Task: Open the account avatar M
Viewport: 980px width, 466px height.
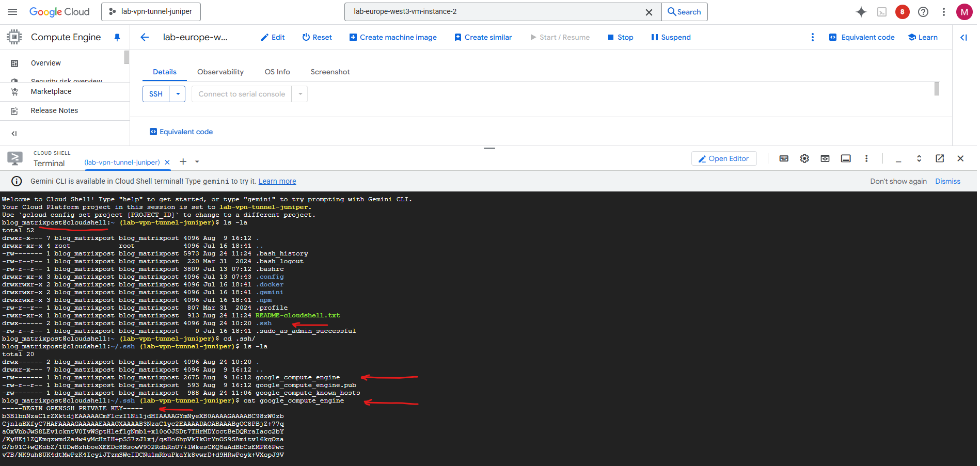Action: tap(964, 12)
